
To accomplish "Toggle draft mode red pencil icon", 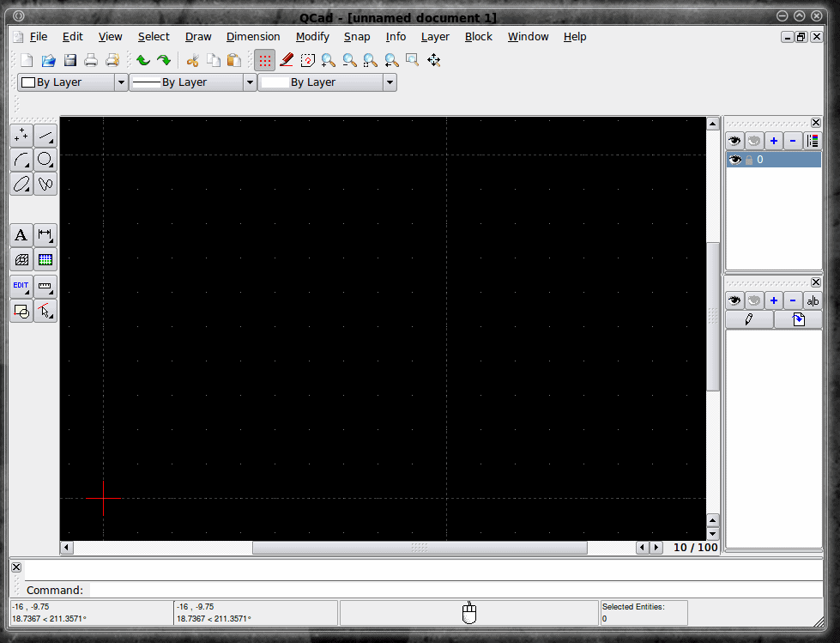I will (x=287, y=60).
